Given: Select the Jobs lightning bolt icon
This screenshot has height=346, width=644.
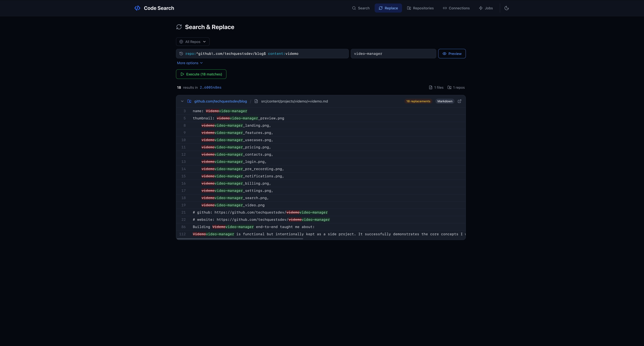Looking at the screenshot, I should point(481,8).
